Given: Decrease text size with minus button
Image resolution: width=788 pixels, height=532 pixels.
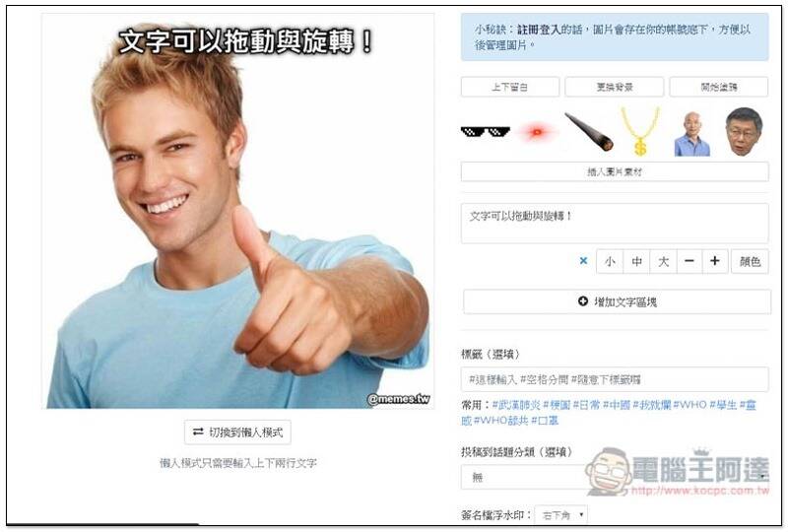Looking at the screenshot, I should point(689,261).
